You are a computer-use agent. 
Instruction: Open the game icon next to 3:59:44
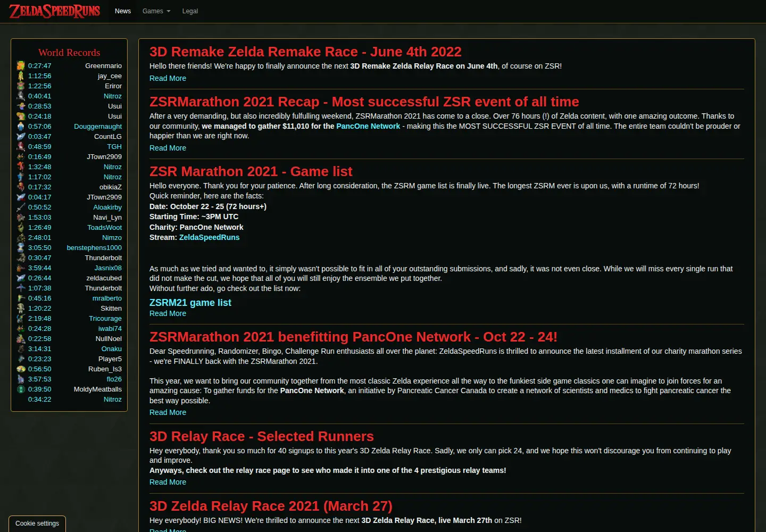21,268
